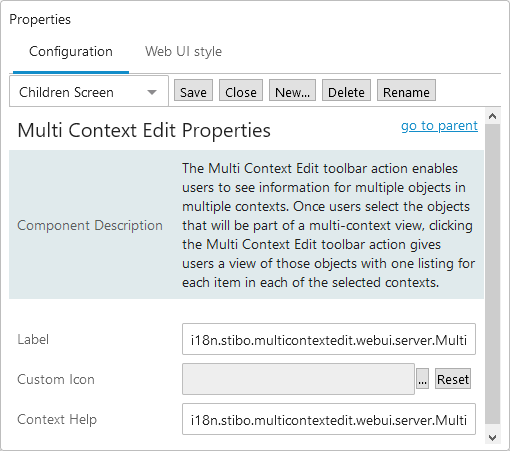The image size is (510, 451).
Task: Click the Custom Icon text field
Action: [x=298, y=379]
